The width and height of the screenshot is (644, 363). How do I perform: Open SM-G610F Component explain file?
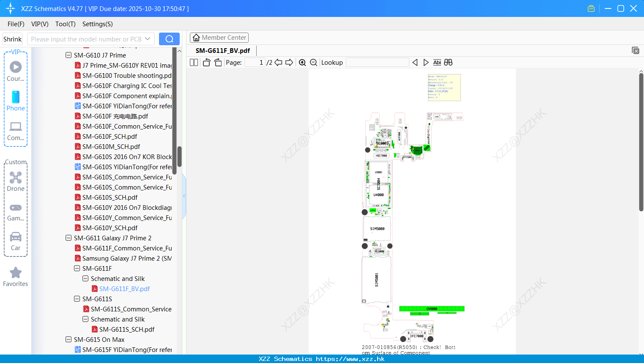[123, 96]
